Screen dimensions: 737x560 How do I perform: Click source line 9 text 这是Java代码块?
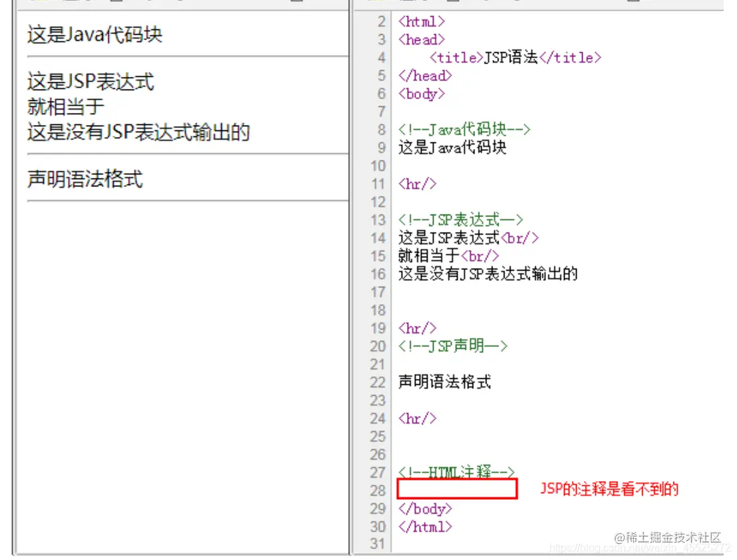[x=452, y=148]
